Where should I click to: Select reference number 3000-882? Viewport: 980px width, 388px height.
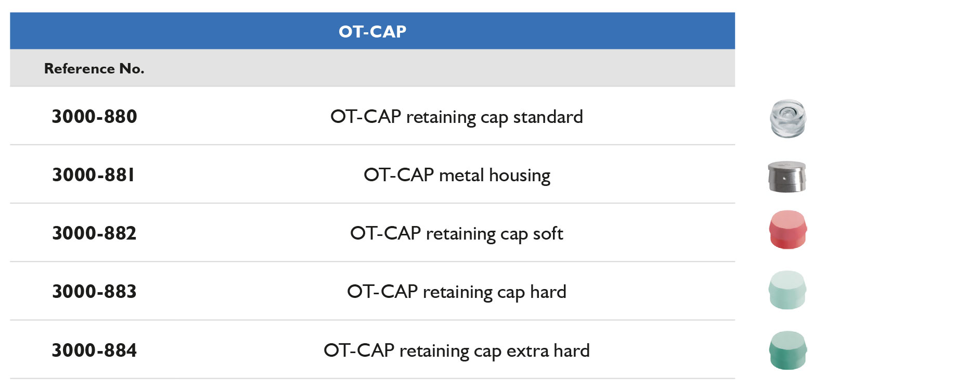tap(94, 233)
